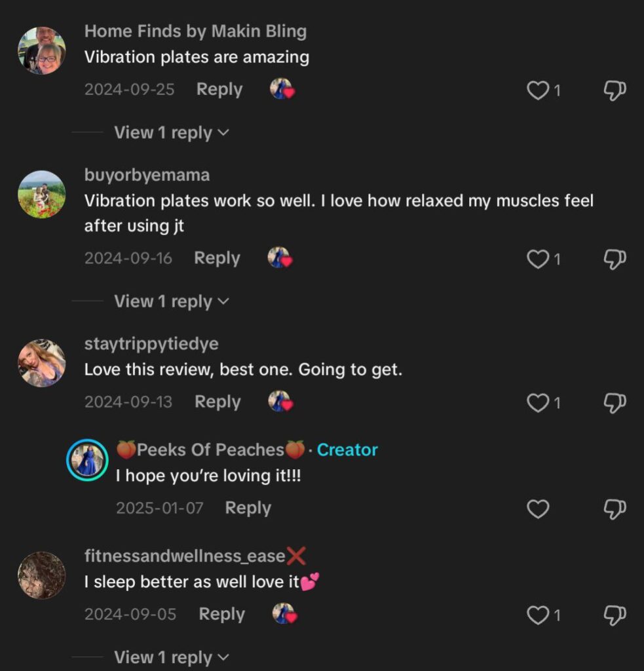The width and height of the screenshot is (644, 671).
Task: Dislike fitnessandwellness_ease's comment
Action: tap(615, 615)
